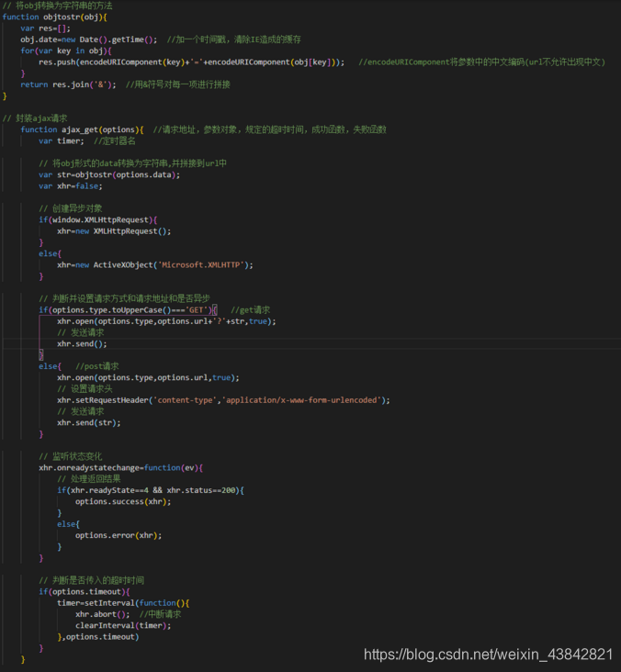621x672 pixels.
Task: Click the 'var res=[];' line
Action: click(45, 28)
